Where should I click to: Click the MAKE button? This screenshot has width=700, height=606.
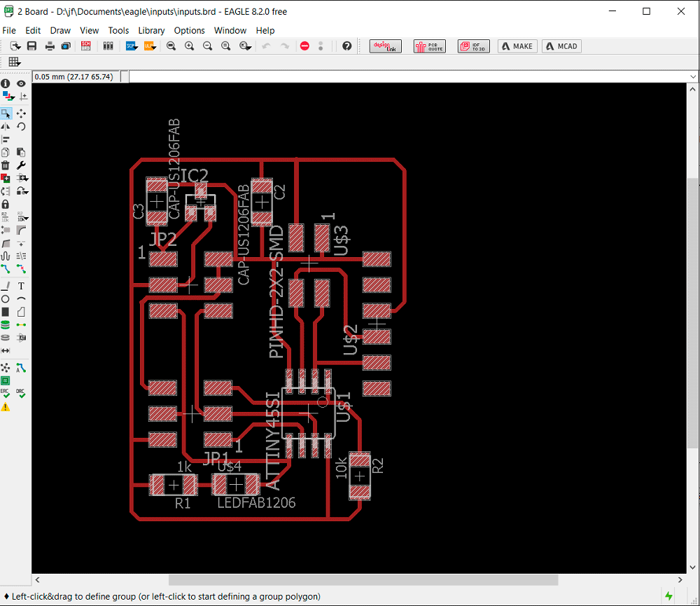517,46
